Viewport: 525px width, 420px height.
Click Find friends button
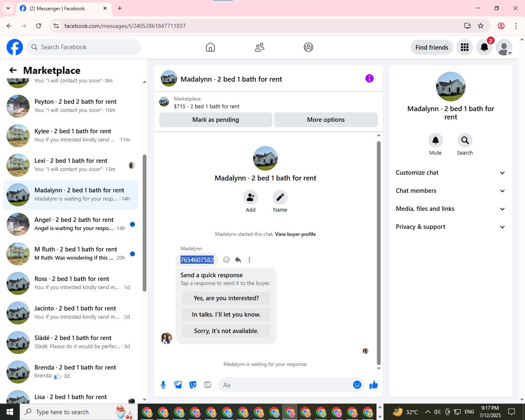pos(432,47)
